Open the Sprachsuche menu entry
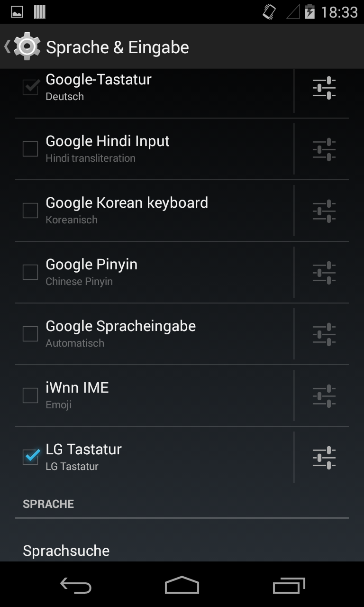Image resolution: width=364 pixels, height=607 pixels. [66, 551]
